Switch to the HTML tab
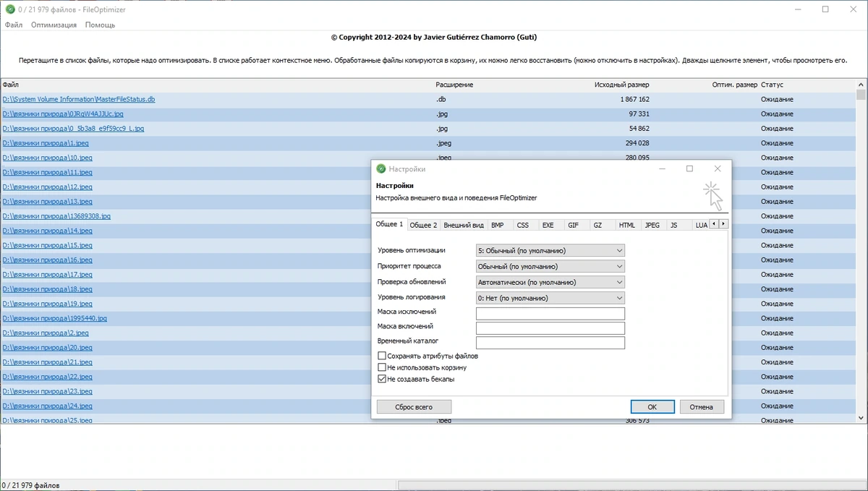The width and height of the screenshot is (868, 491). (627, 226)
